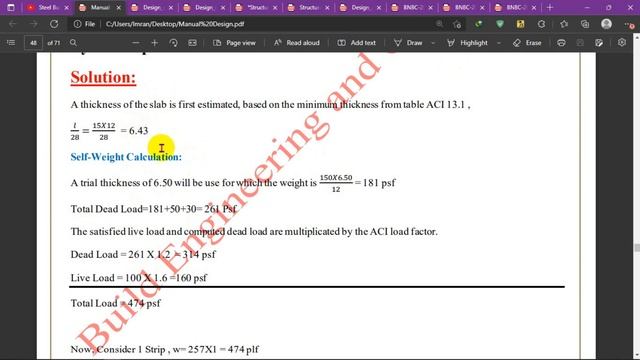Open a new tab with plus button

point(550,7)
